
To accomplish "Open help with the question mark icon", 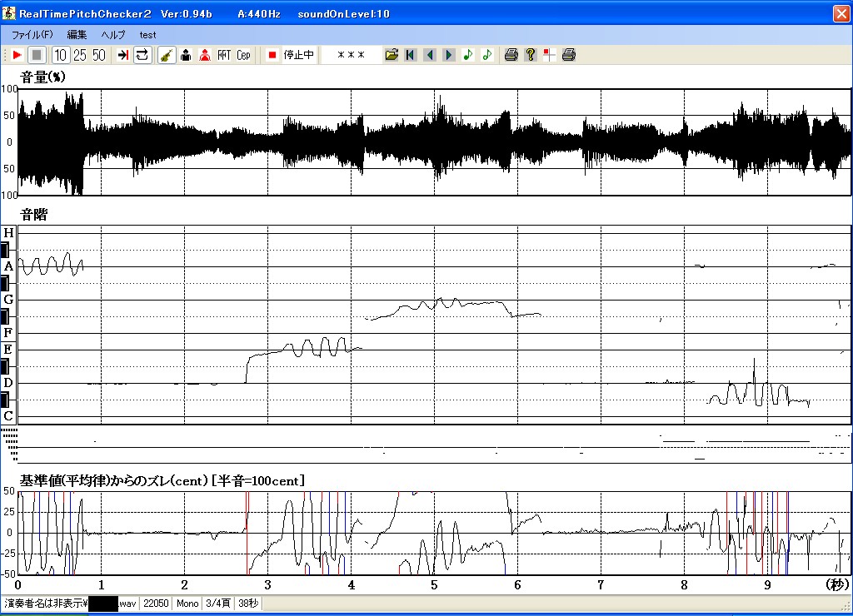I will tap(531, 55).
